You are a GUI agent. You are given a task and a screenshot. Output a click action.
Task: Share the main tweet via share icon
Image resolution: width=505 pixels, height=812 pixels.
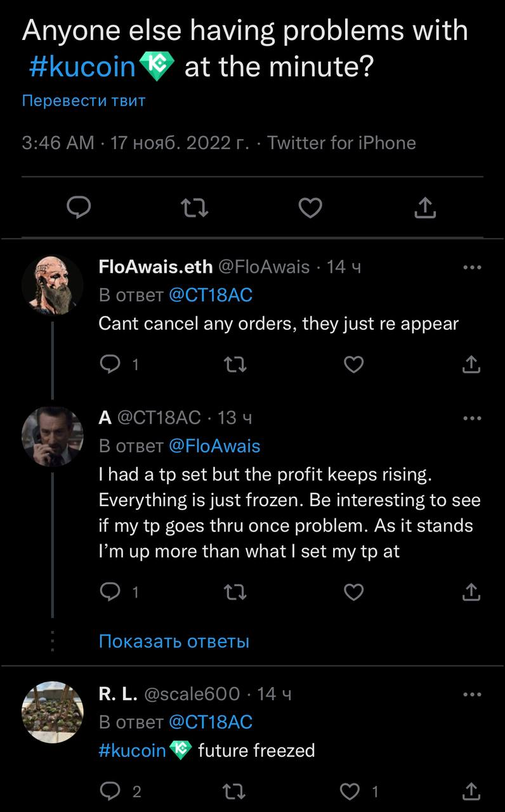tap(425, 207)
